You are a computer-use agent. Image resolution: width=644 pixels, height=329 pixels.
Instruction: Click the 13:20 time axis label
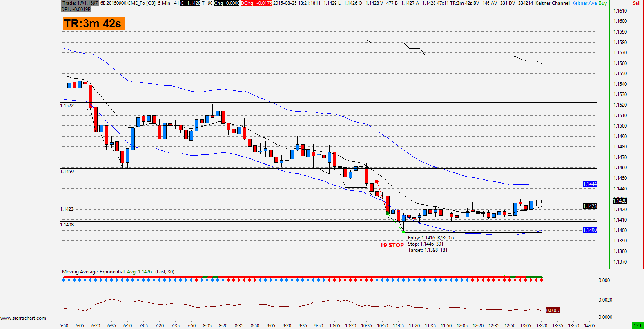(x=542, y=326)
